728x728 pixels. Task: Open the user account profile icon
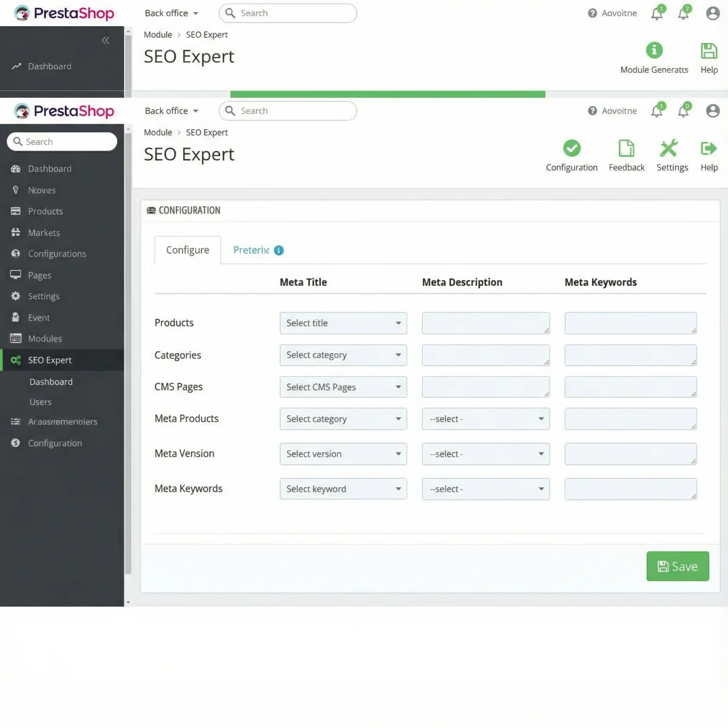[x=712, y=110]
